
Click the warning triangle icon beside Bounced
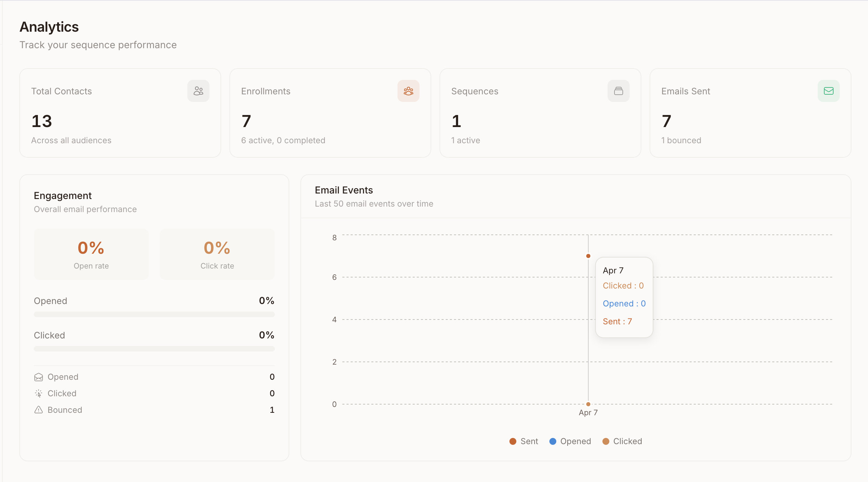[39, 410]
